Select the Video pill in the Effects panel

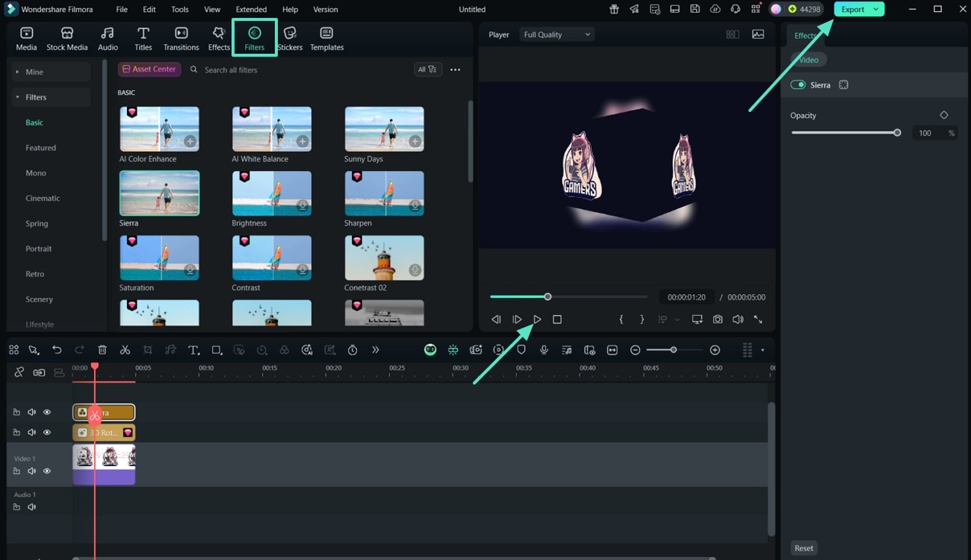pyautogui.click(x=809, y=60)
